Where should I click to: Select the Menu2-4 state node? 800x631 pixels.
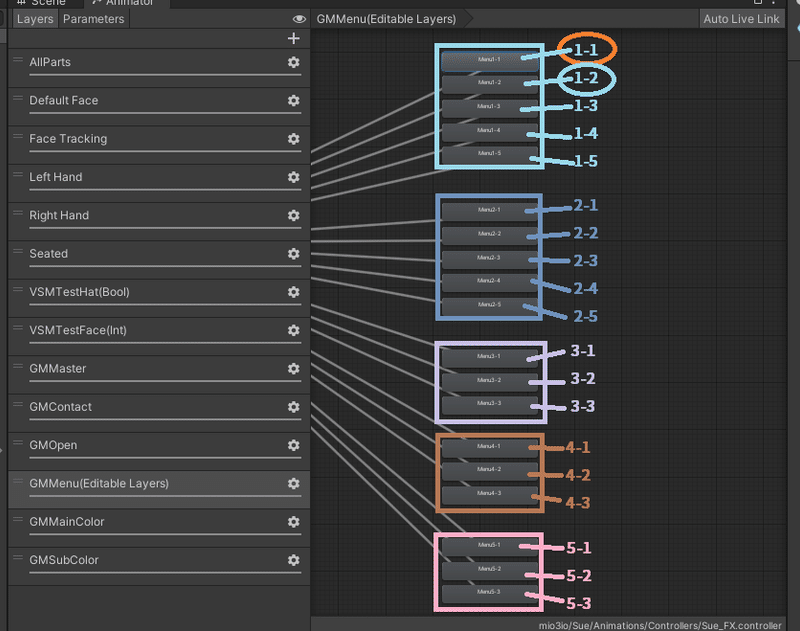(490, 282)
